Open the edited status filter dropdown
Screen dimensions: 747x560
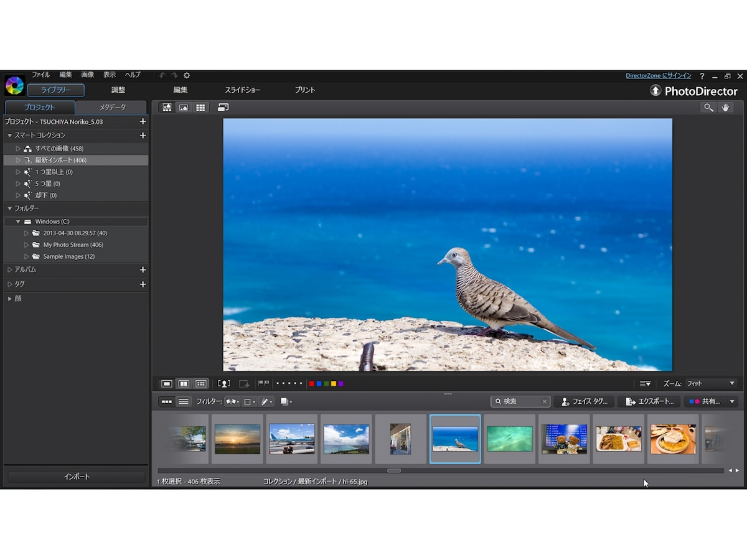tap(266, 402)
